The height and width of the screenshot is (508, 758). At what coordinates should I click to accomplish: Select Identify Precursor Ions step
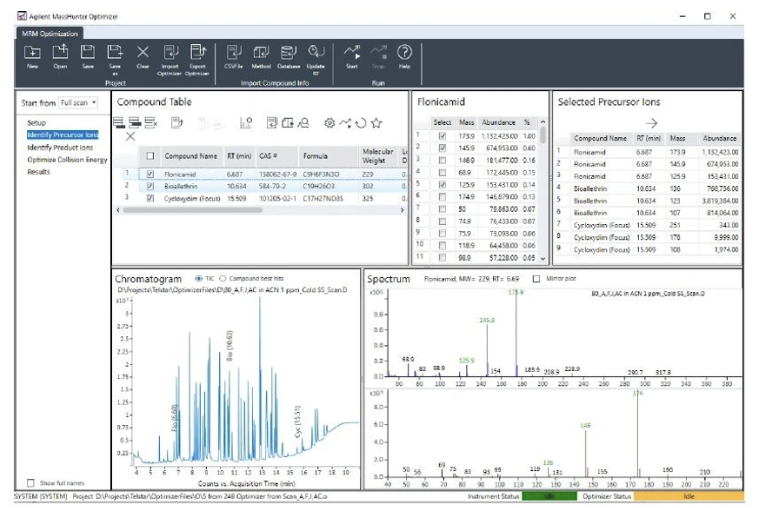point(62,135)
